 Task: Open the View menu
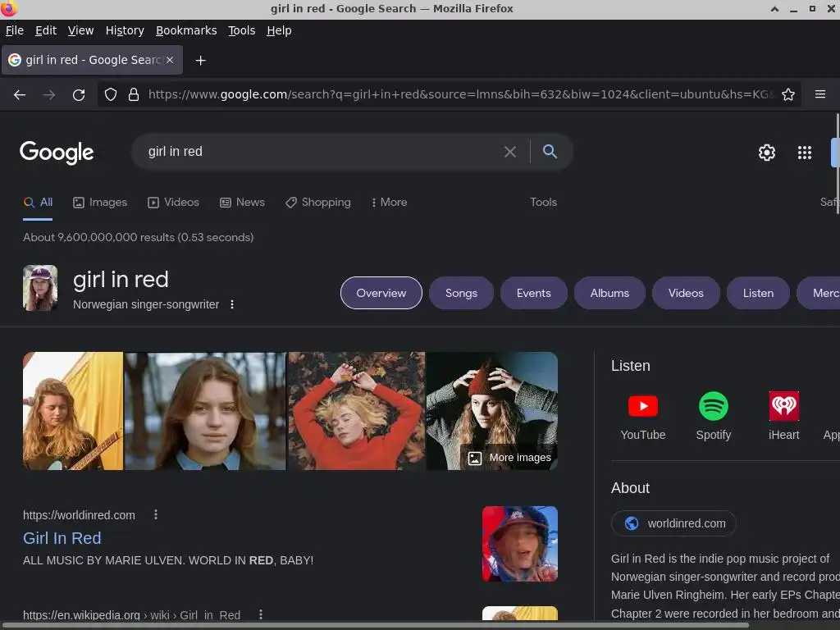coord(80,30)
